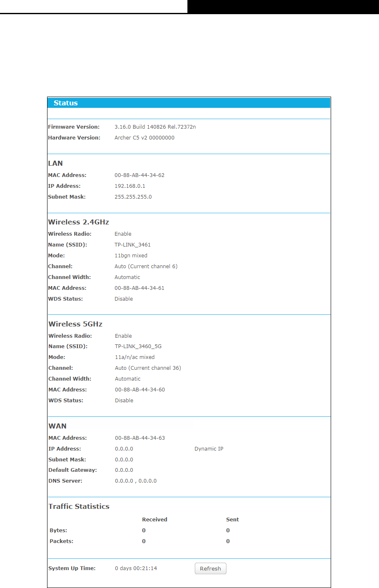Image resolution: width=379 pixels, height=588 pixels.
Task: Click the Refresh button
Action: 210,568
